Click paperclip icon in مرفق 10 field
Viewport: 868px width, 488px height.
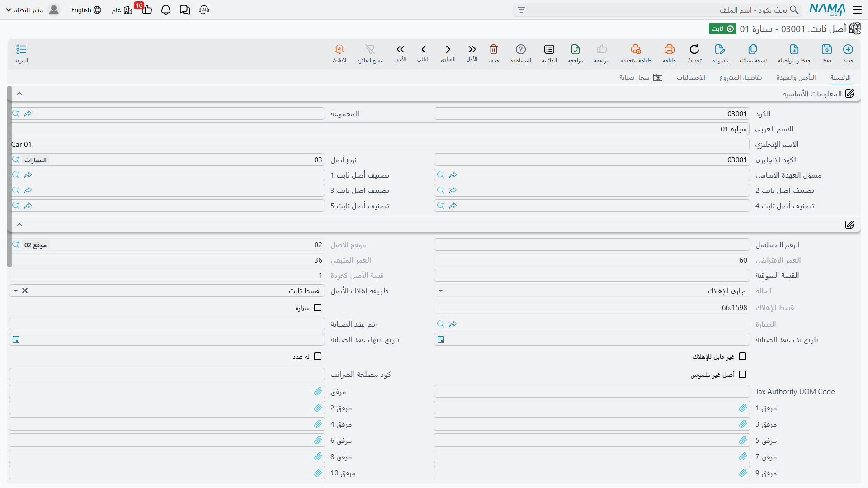coord(318,473)
